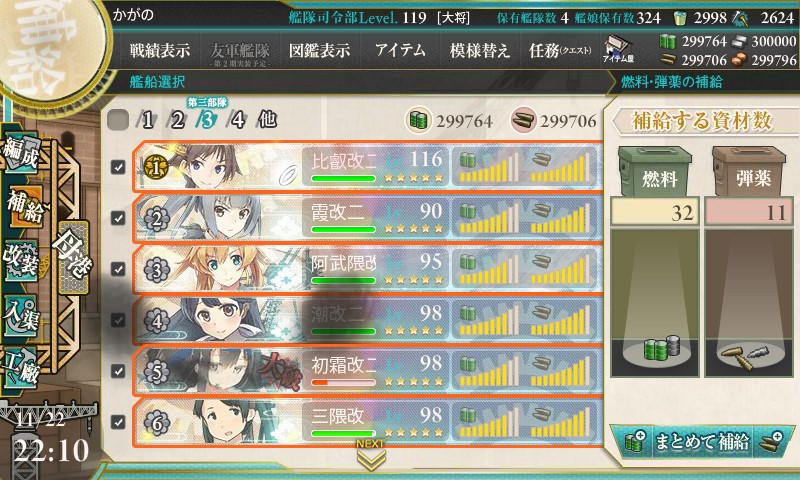Viewport: 800px width, 480px height.
Task: Open the 工廠 factory sidebar icon
Action: point(20,368)
